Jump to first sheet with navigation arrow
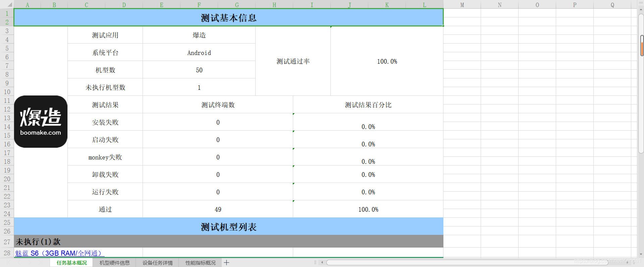Viewport: 644px width, 267px height. tap(8, 263)
